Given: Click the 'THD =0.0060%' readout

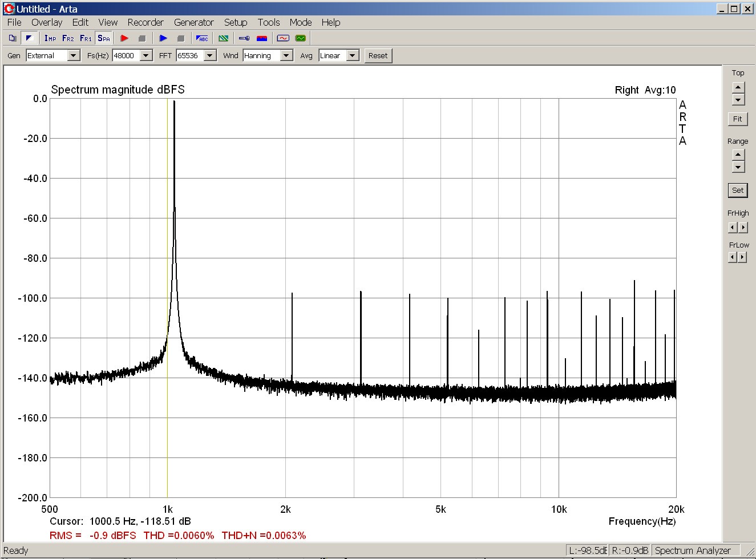Looking at the screenshot, I should [x=179, y=535].
